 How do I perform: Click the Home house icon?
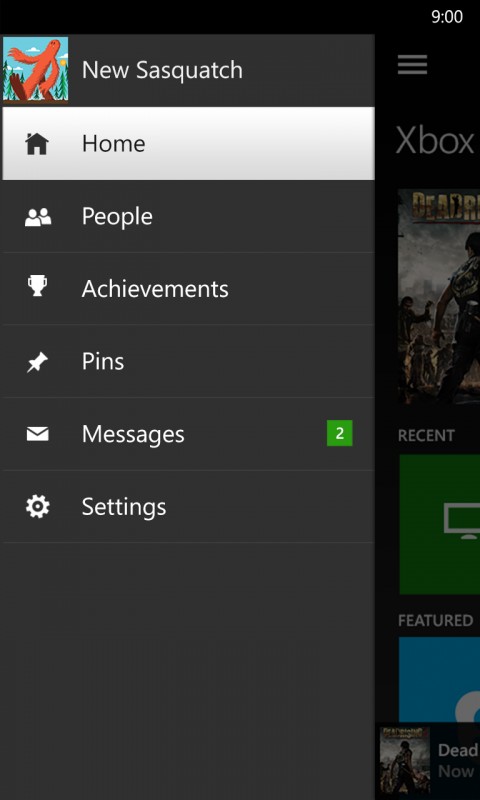(37, 143)
